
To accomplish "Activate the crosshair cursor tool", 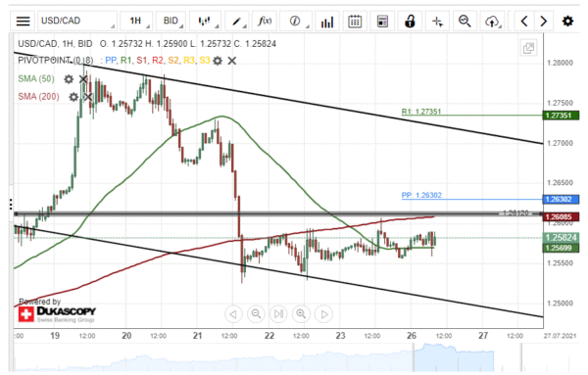I will [x=437, y=21].
